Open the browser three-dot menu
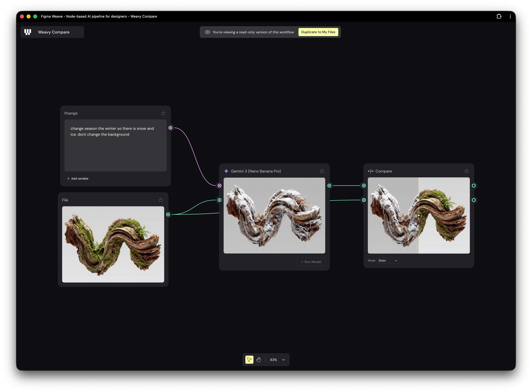532x392 pixels. (510, 16)
